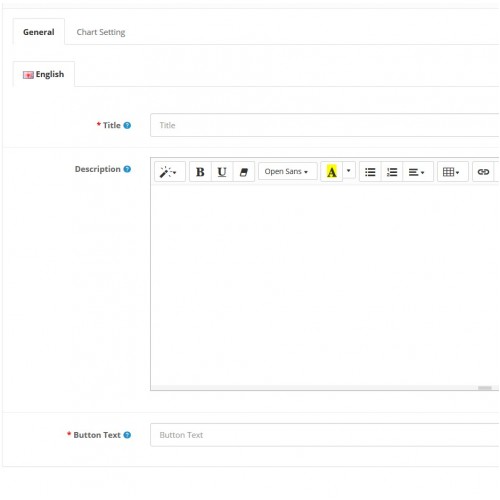Click the help icon beside Button Text
The height and width of the screenshot is (500, 500).
pyautogui.click(x=127, y=435)
